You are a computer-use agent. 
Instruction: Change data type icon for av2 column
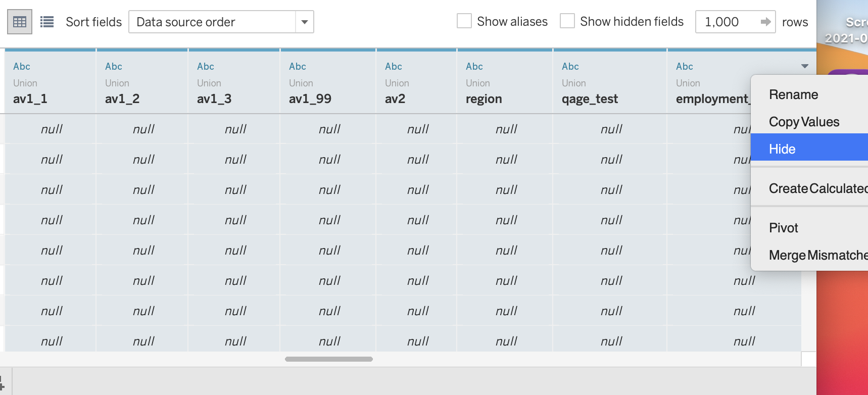click(394, 66)
